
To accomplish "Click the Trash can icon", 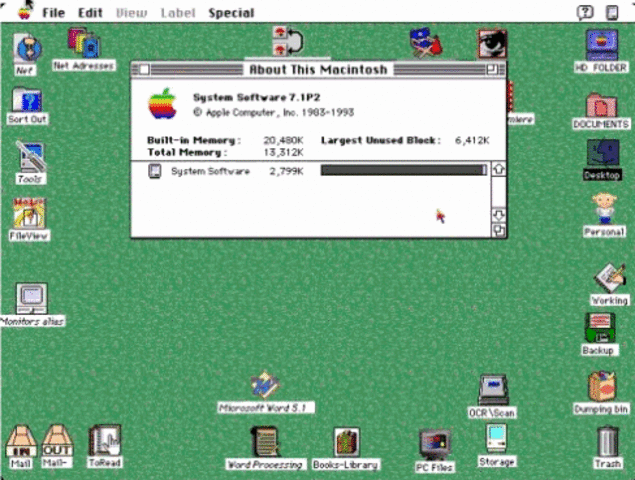I will click(607, 442).
